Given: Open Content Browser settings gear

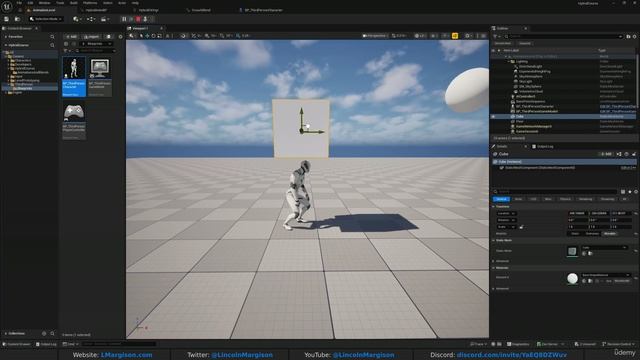Looking at the screenshot, I should click(120, 36).
